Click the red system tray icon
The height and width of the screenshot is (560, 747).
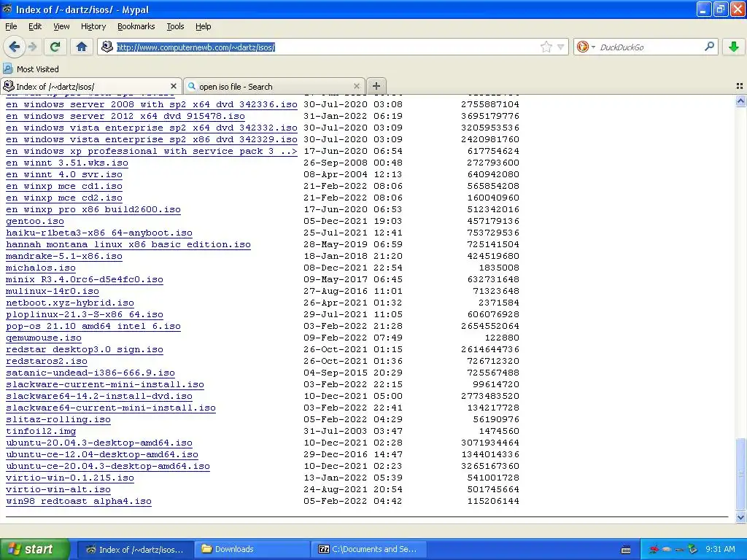coord(654,549)
